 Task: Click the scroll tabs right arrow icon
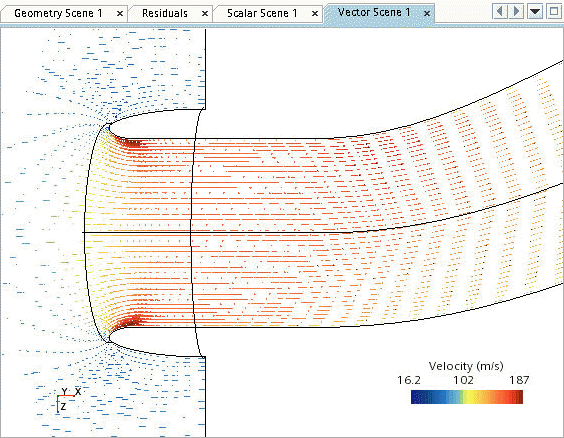tap(516, 12)
